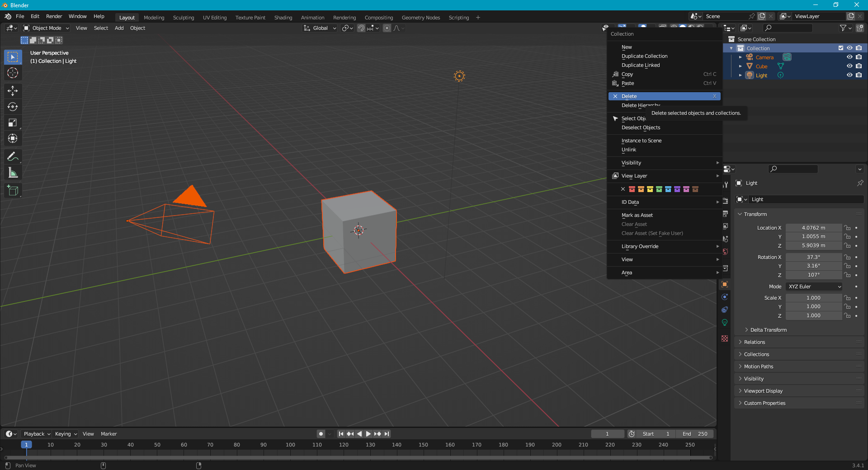Toggle Location X lock

[848, 228]
